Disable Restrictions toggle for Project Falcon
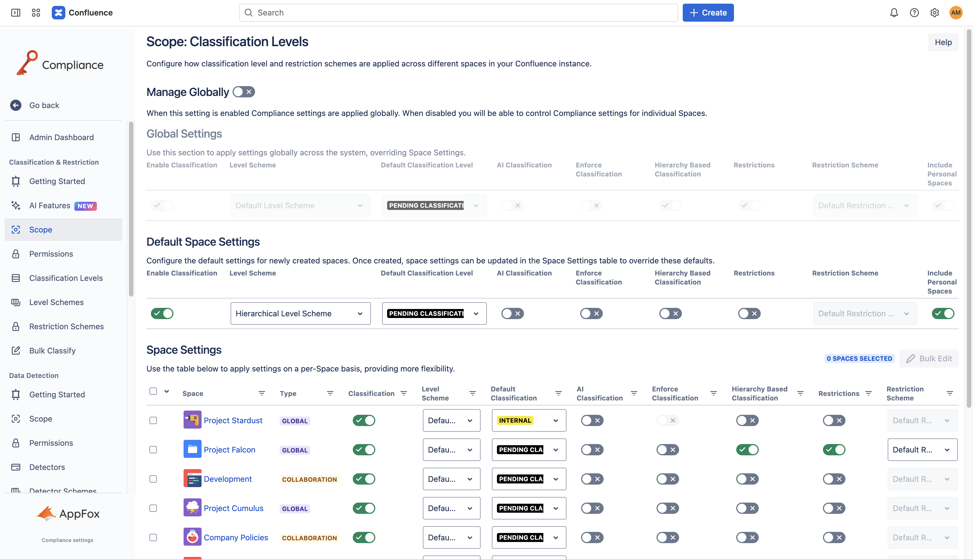 (x=834, y=450)
